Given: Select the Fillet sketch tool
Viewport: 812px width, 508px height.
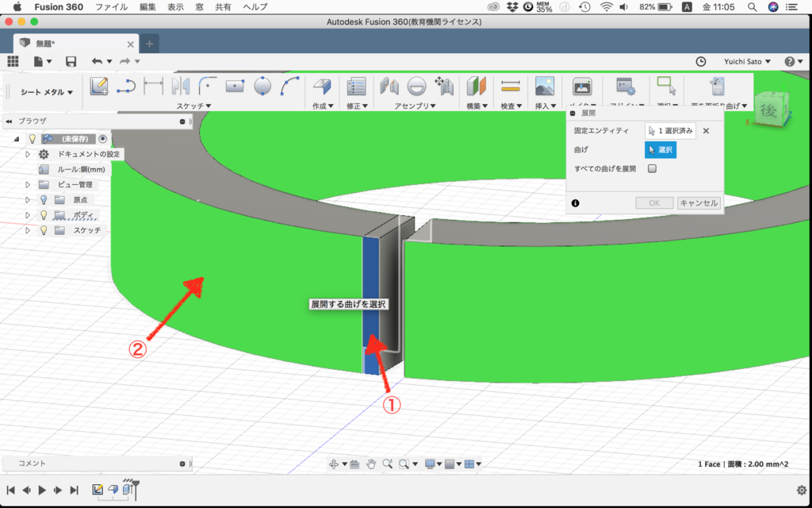Looking at the screenshot, I should pos(207,86).
